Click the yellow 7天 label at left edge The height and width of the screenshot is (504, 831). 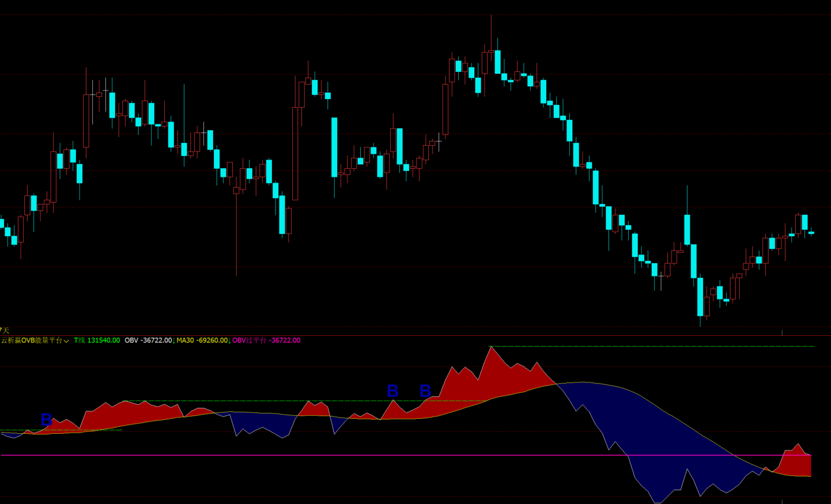pos(5,330)
